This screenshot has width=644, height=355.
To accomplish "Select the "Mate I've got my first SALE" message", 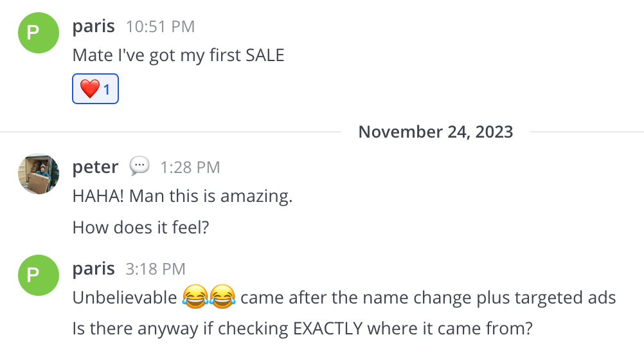I will (x=178, y=55).
